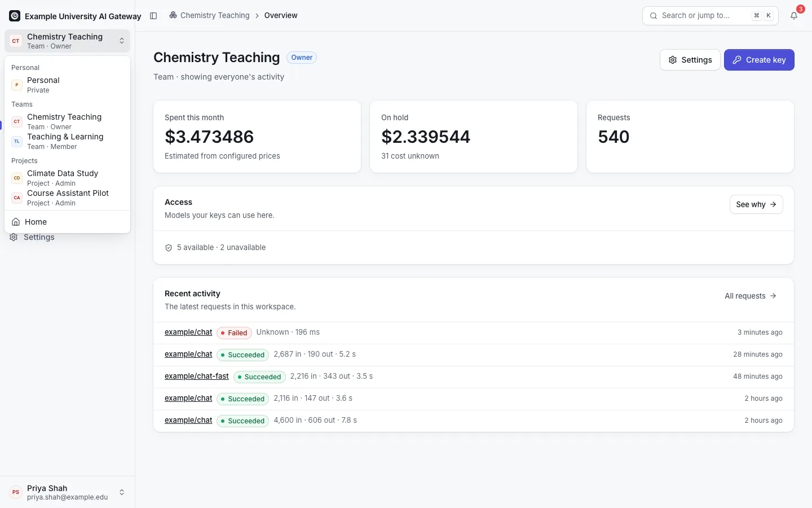Open the notifications bell

794,16
